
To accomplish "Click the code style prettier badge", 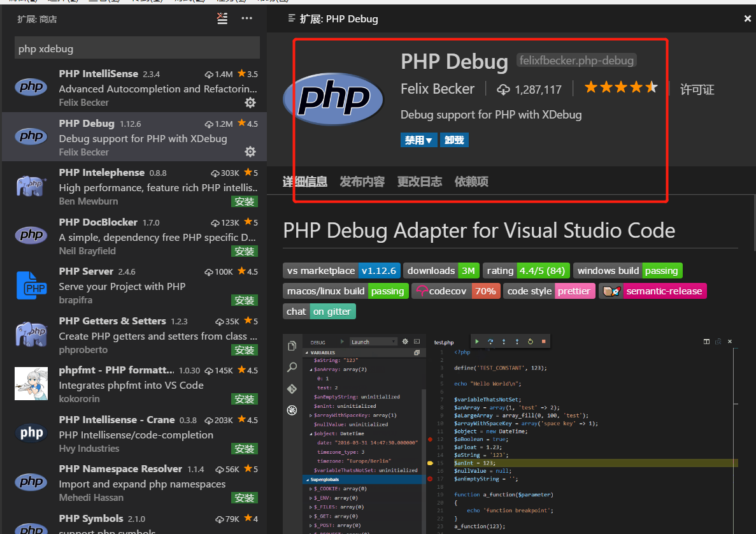I will point(550,291).
